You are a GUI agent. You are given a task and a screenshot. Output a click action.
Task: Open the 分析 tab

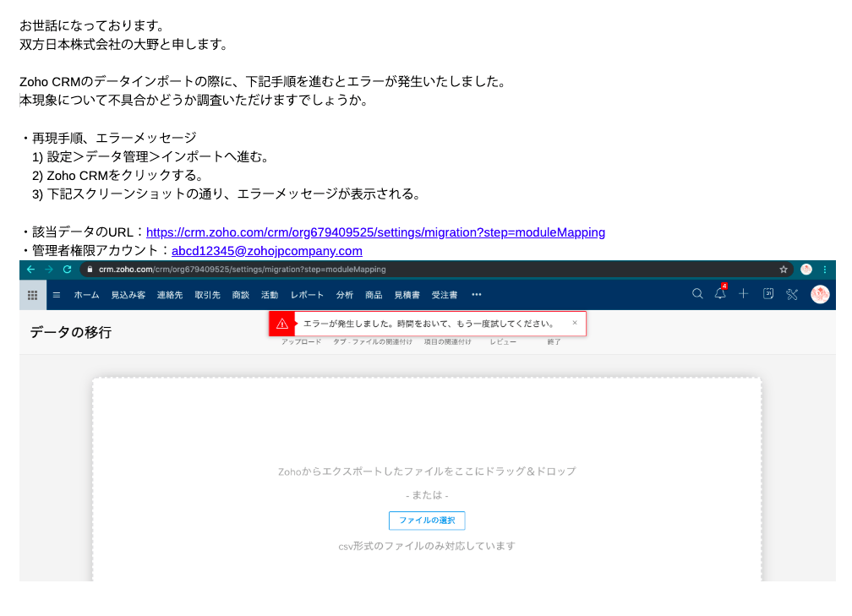pos(345,295)
